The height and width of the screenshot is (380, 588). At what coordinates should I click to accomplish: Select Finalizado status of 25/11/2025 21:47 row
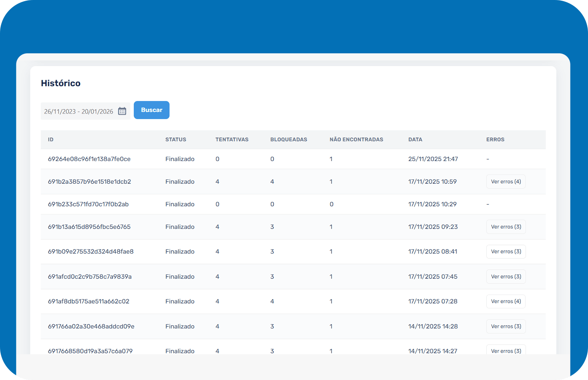(180, 159)
